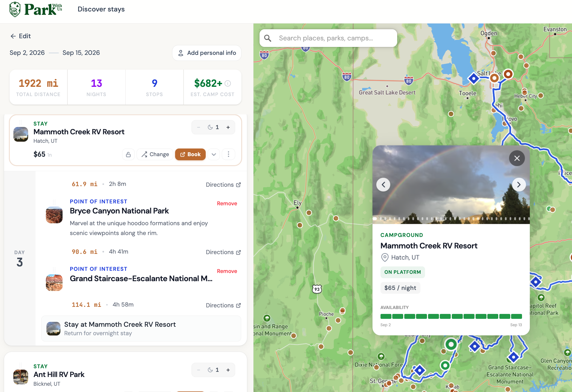Remove Grand Staircase-Escalante point of interest
Screen dimensions: 572x392
(227, 271)
